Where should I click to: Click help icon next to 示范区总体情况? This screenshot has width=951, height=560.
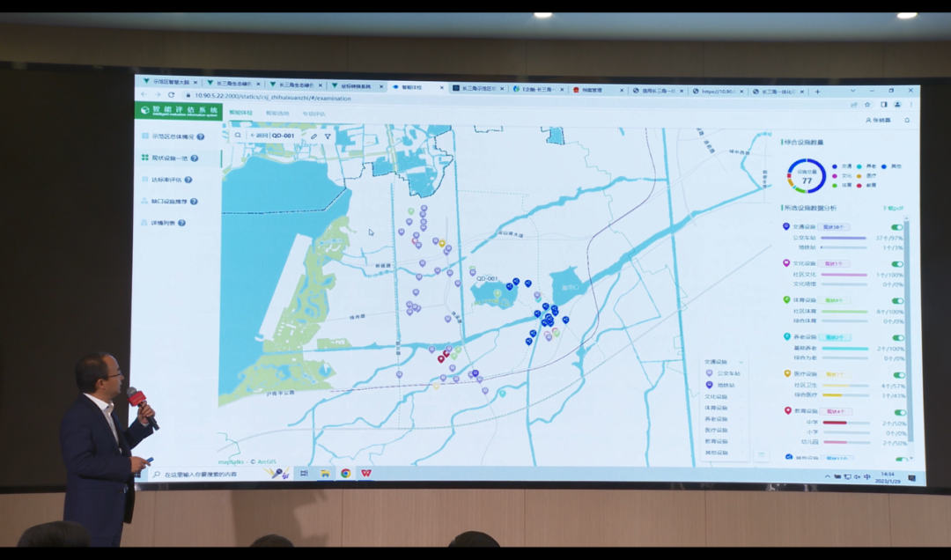click(201, 136)
